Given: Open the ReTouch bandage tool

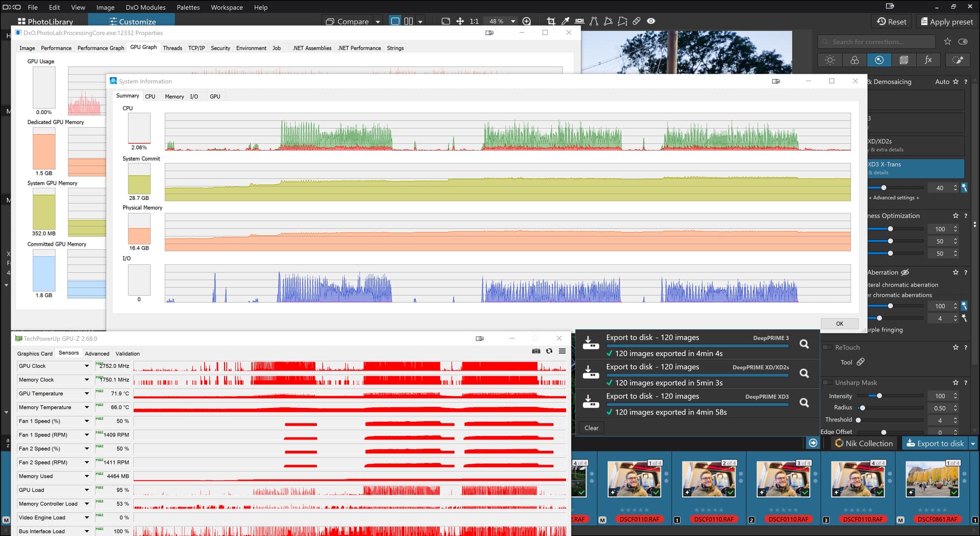Looking at the screenshot, I should point(861,362).
